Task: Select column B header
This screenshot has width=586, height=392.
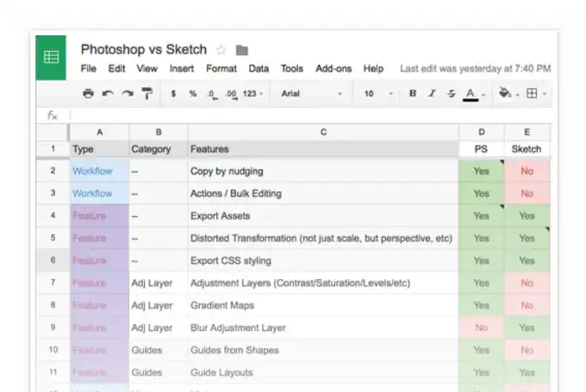Action: click(159, 133)
